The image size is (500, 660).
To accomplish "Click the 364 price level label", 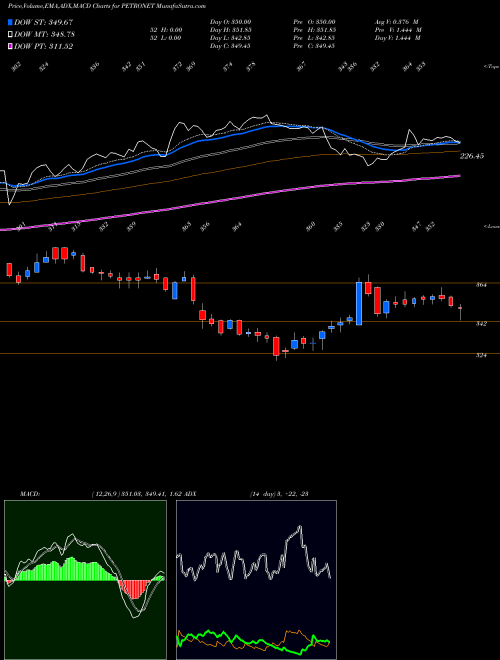I will click(x=481, y=285).
